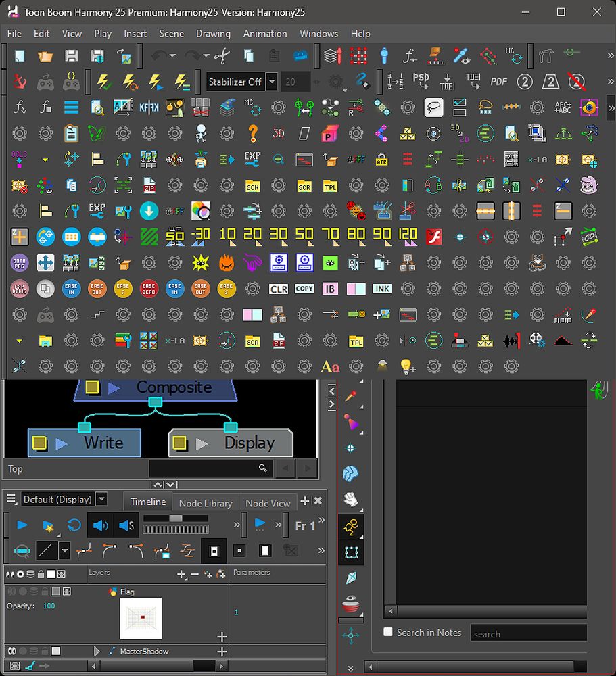The height and width of the screenshot is (676, 616).
Task: Click the red anchor icon
Action: tap(20, 82)
